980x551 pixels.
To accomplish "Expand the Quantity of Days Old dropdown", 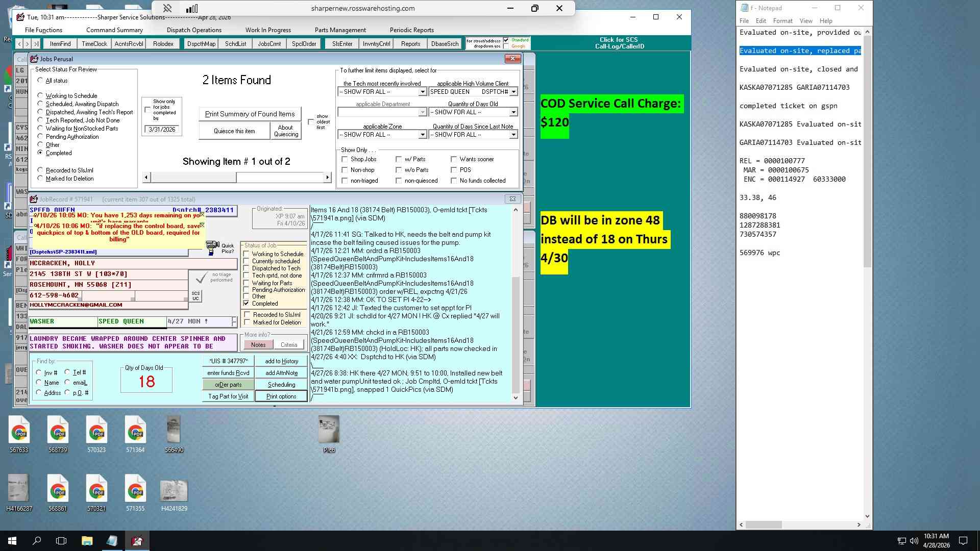I will 513,112.
